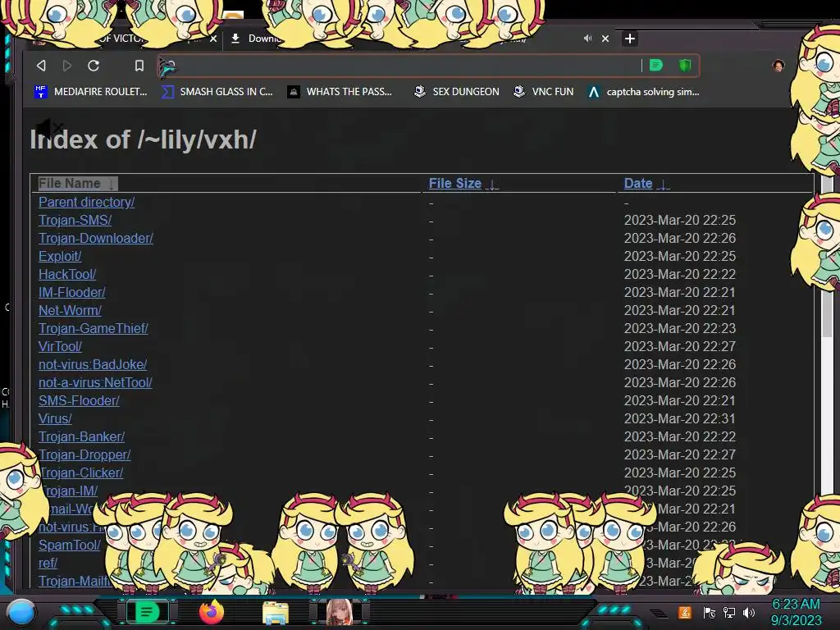Image resolution: width=840 pixels, height=630 pixels.
Task: Open the anime girl app in taskbar
Action: (x=340, y=612)
